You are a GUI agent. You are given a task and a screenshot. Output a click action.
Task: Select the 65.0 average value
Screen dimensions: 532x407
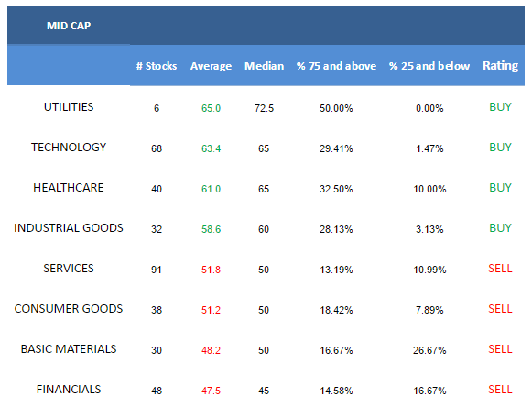[x=211, y=108]
